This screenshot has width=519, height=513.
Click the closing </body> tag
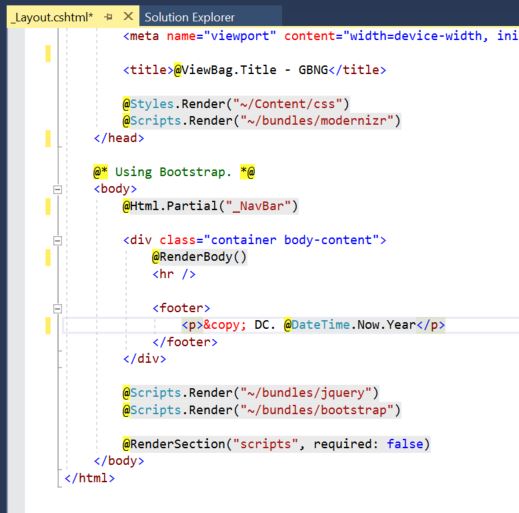[119, 461]
